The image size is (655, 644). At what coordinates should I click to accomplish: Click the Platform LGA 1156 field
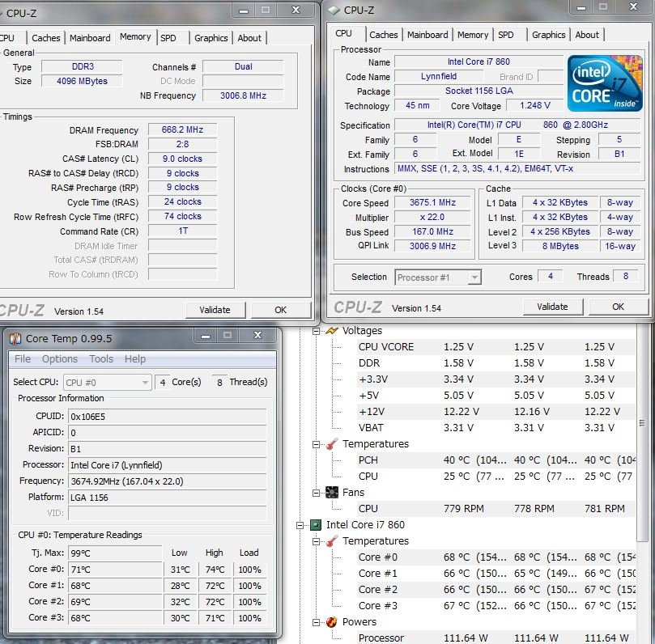pyautogui.click(x=167, y=498)
